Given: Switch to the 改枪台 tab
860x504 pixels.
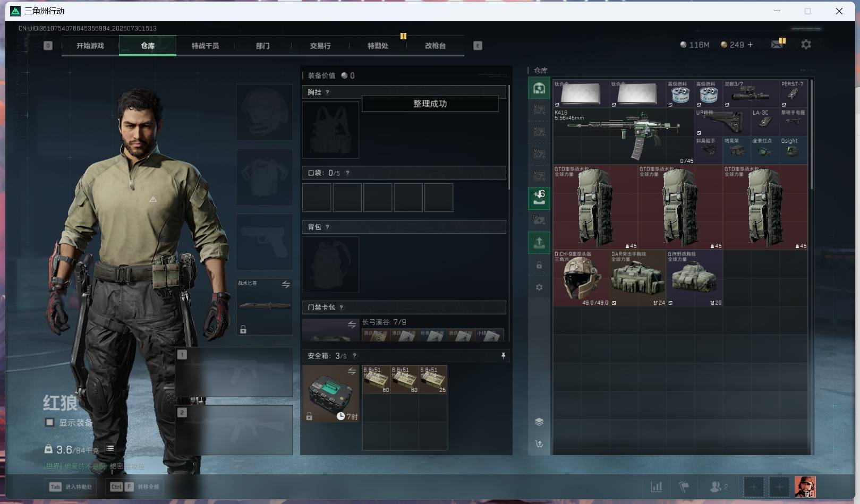Looking at the screenshot, I should [435, 46].
